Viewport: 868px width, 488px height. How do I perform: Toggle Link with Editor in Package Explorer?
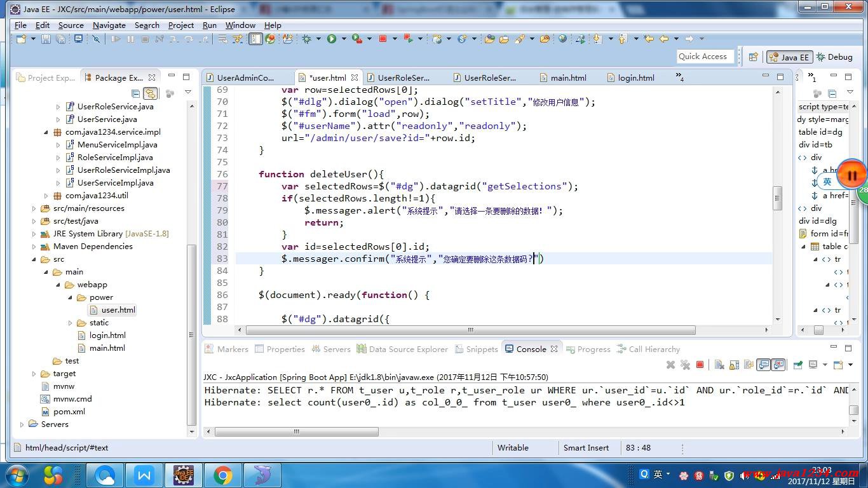[x=150, y=93]
